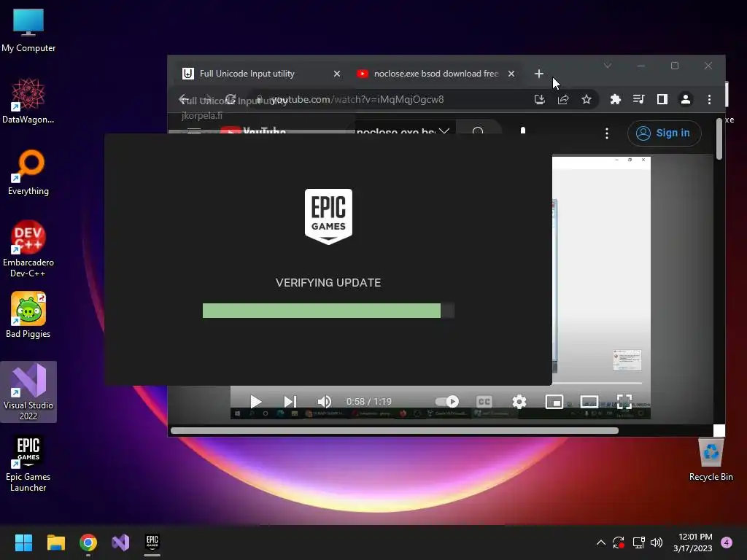The width and height of the screenshot is (747, 560).
Task: Open Windows Start menu
Action: click(23, 542)
